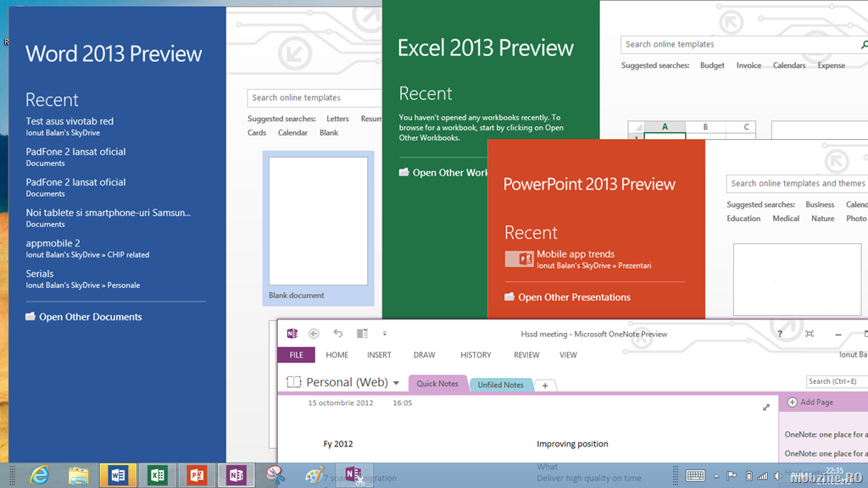Toggle OneNote full page view icon
The width and height of the screenshot is (868, 488).
coord(809,334)
